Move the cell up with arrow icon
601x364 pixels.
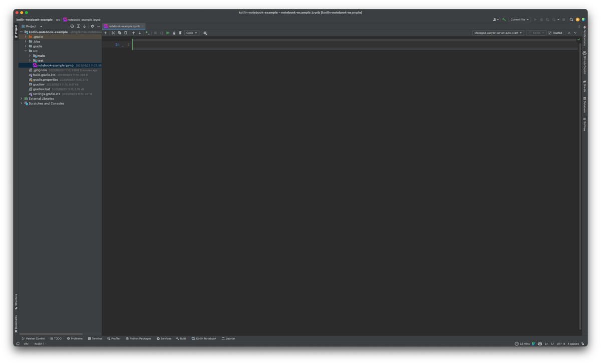coord(134,33)
